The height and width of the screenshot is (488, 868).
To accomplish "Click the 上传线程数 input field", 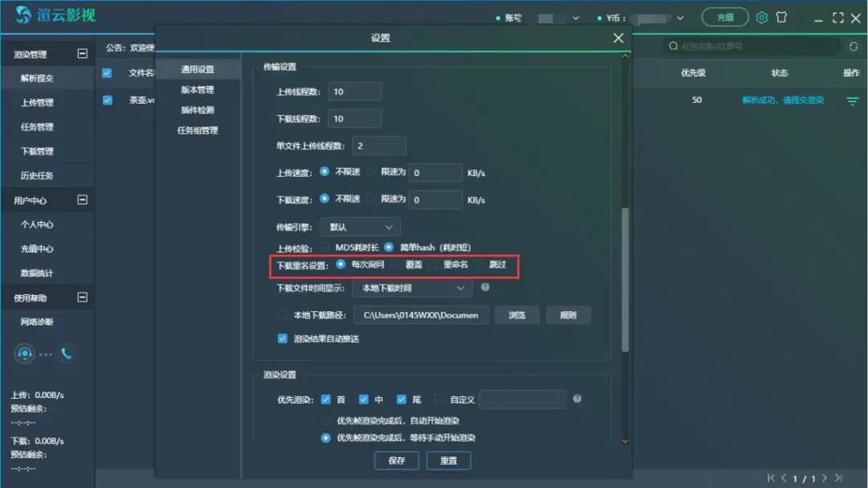I will tap(354, 92).
